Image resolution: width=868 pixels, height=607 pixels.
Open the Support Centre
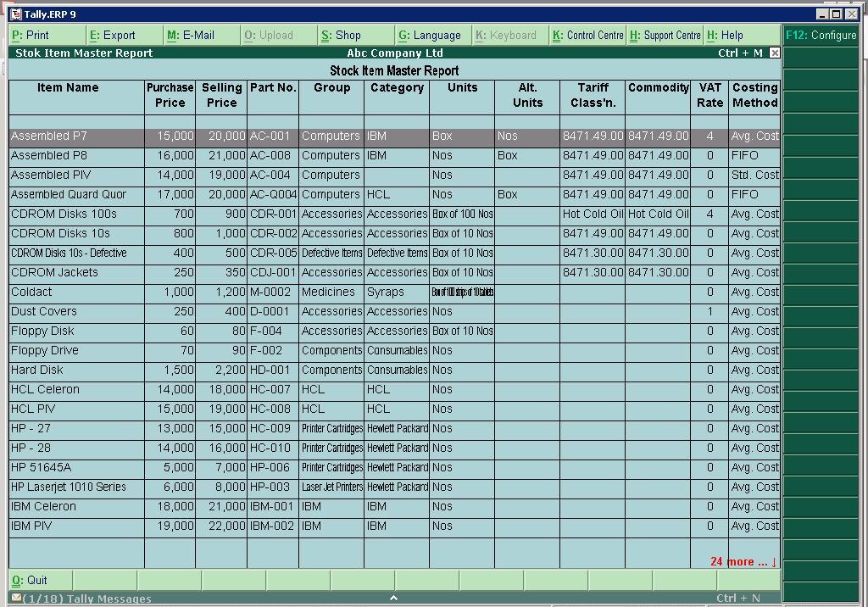point(665,36)
